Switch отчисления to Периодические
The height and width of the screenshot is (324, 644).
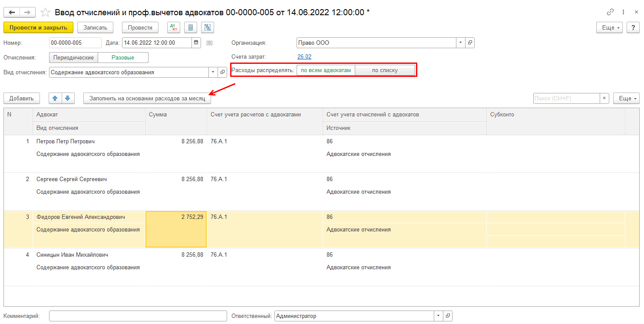click(x=73, y=57)
